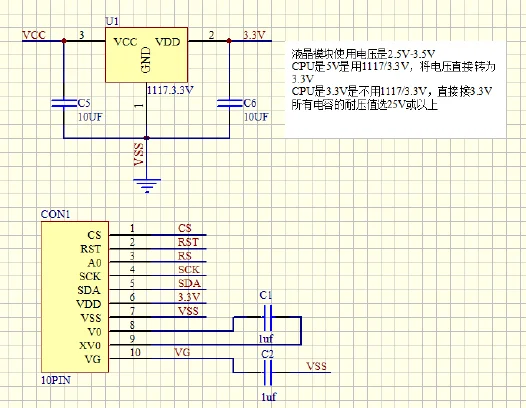Click the VCC net label at left
Viewport: 526px width, 408px height.
tap(34, 35)
